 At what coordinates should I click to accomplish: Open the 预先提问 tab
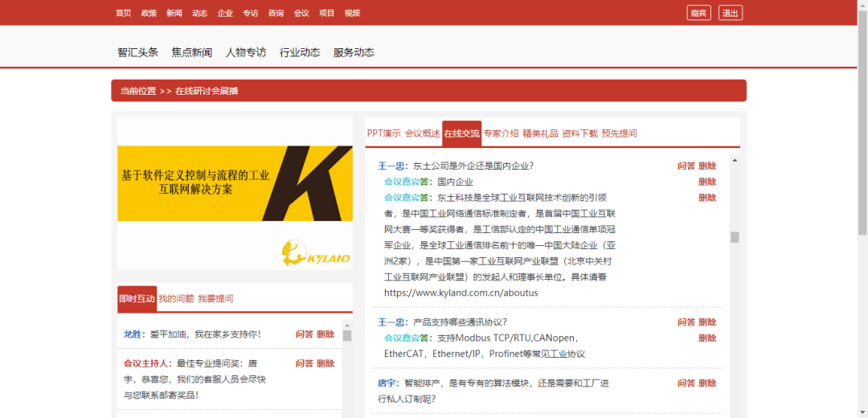[x=619, y=133]
